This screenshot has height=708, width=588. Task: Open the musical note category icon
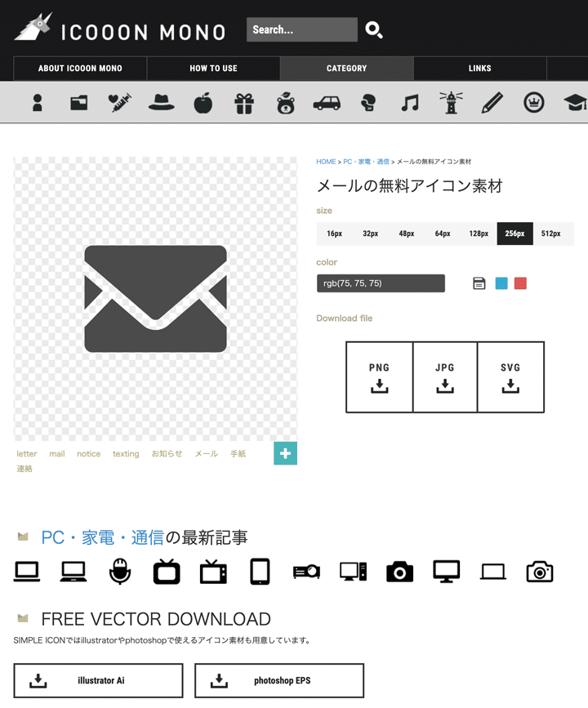tap(410, 103)
